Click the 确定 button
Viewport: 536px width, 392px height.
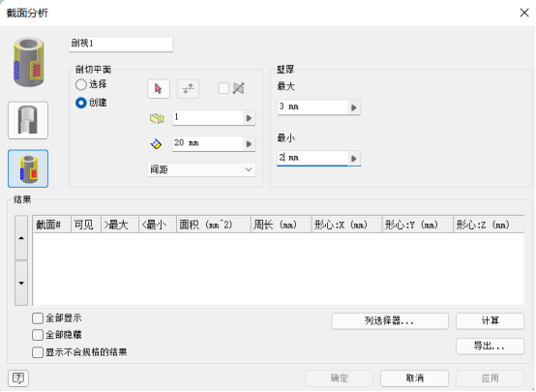(339, 378)
